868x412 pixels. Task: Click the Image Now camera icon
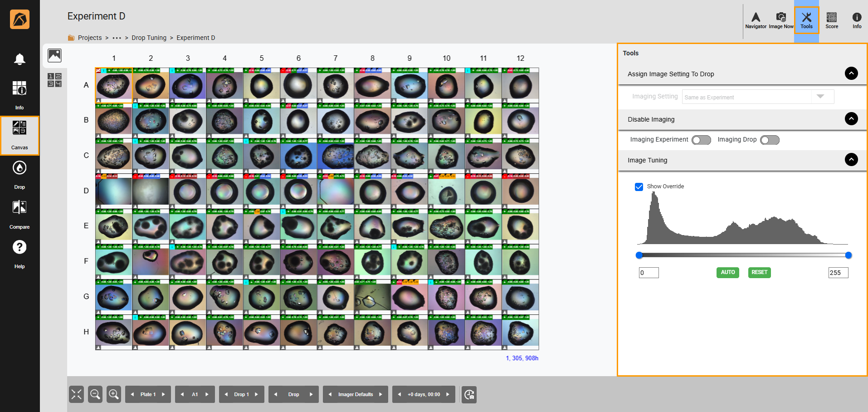[781, 20]
